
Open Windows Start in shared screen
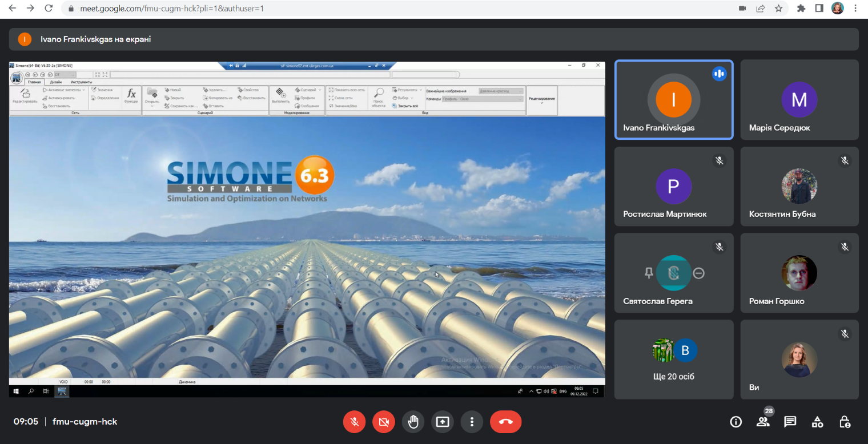pyautogui.click(x=16, y=391)
